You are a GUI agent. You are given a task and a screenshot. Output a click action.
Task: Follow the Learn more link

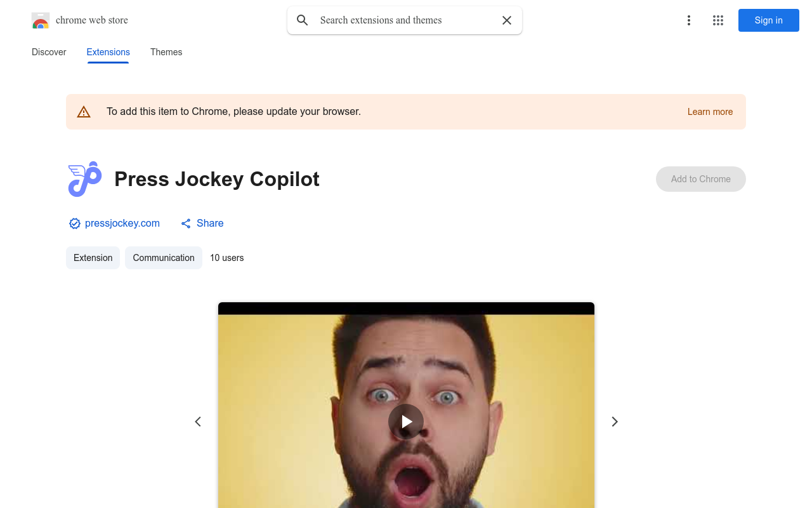tap(710, 112)
